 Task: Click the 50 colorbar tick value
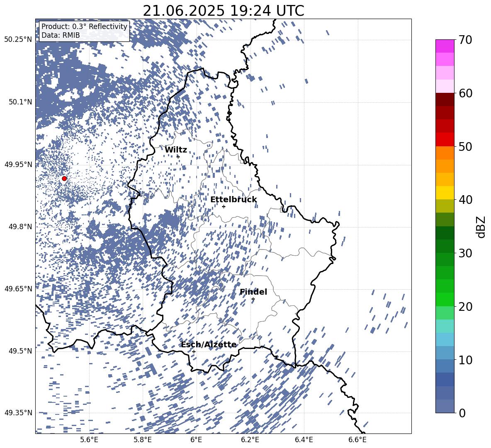[x=465, y=146]
